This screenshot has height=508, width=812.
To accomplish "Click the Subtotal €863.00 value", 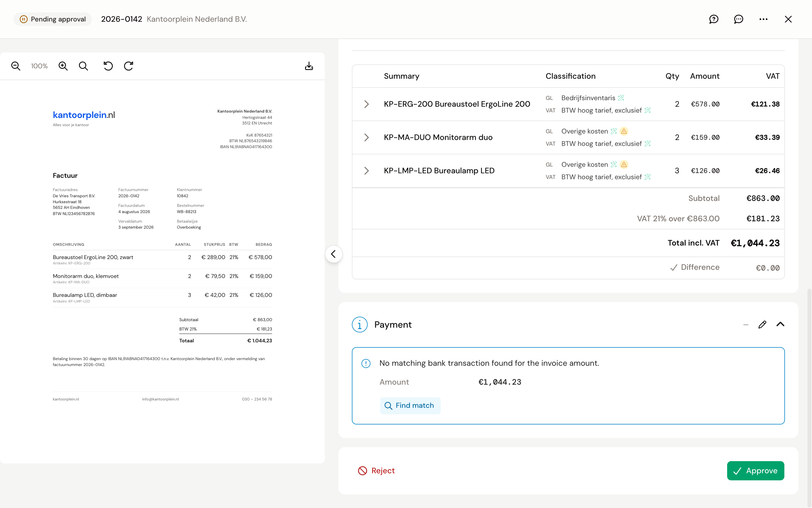I will coord(763,198).
